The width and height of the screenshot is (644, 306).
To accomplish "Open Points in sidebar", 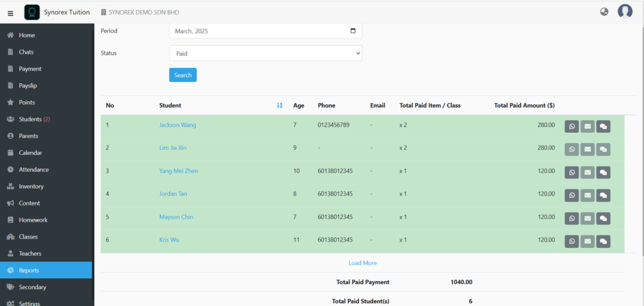I will coord(46,103).
